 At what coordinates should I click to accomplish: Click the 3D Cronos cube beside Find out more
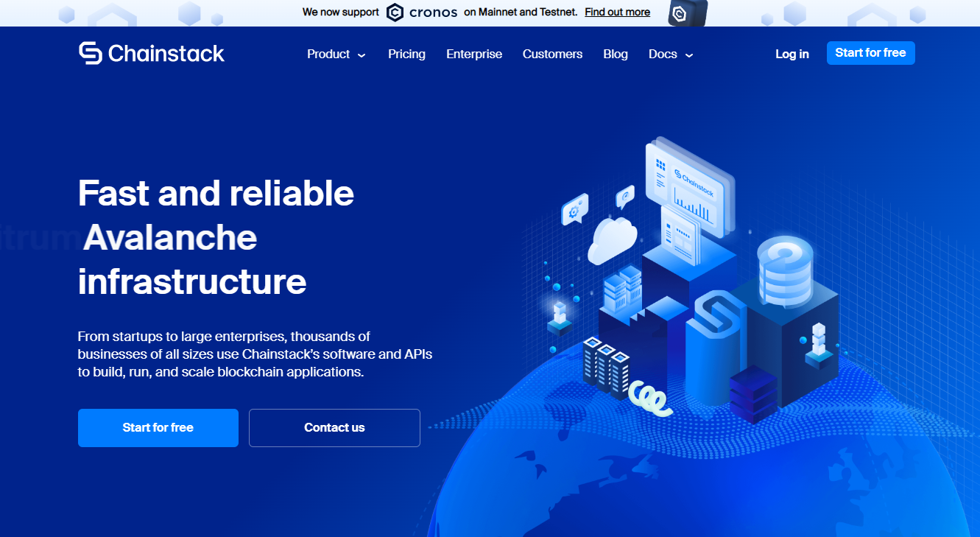pyautogui.click(x=688, y=13)
